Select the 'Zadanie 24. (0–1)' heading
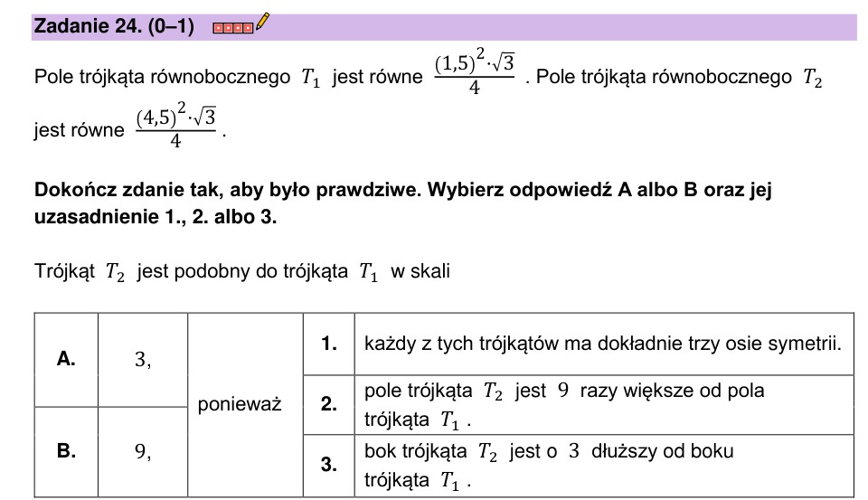This screenshot has height=500, width=868. pos(114,26)
